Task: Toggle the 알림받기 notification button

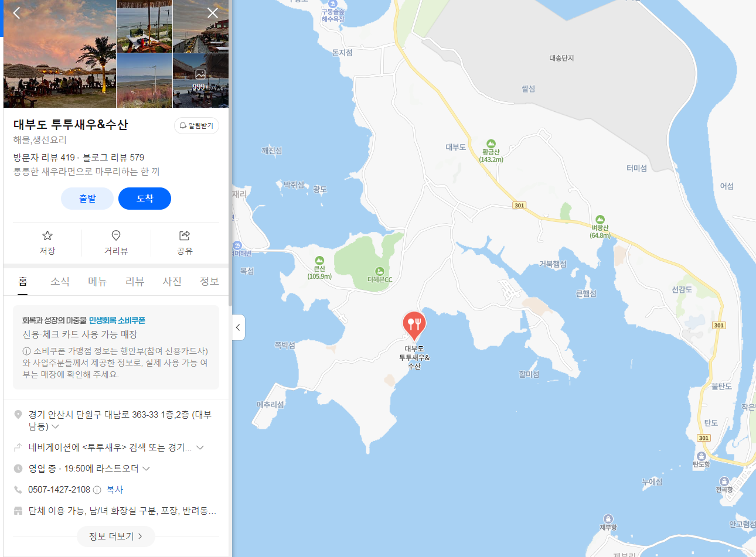Action: coord(196,125)
